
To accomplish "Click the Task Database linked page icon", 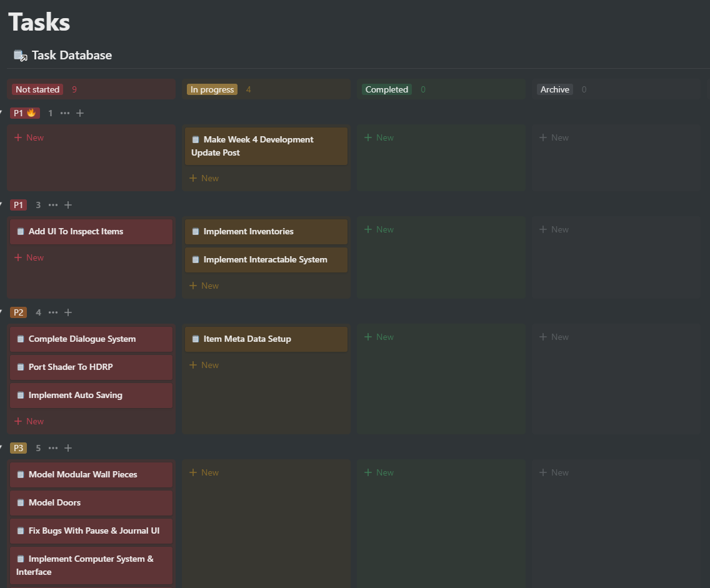I will (21, 55).
